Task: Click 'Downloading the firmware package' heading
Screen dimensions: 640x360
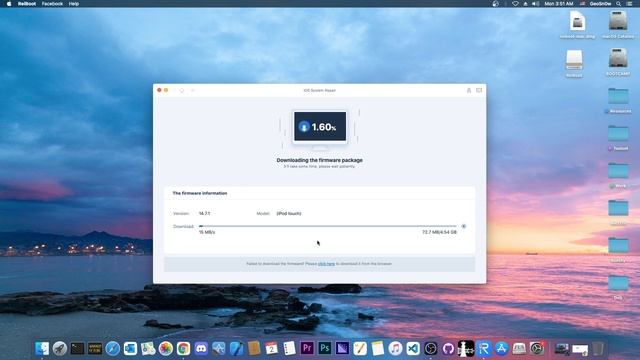Action: pyautogui.click(x=320, y=160)
